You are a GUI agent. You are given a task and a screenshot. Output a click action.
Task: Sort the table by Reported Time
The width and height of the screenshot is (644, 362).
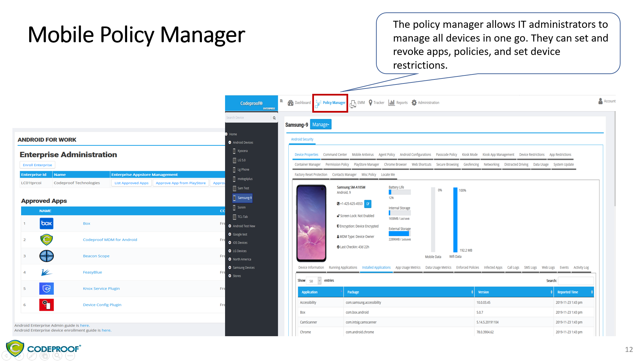pos(574,292)
